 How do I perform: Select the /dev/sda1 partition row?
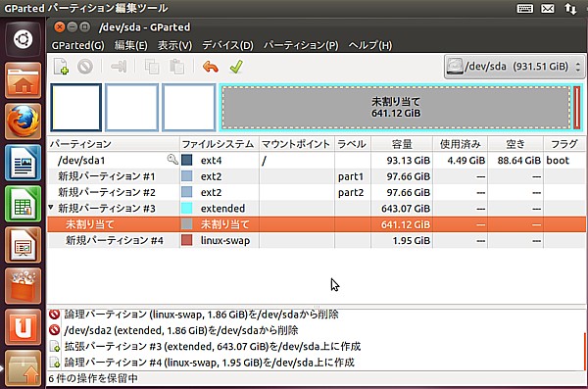point(317,160)
